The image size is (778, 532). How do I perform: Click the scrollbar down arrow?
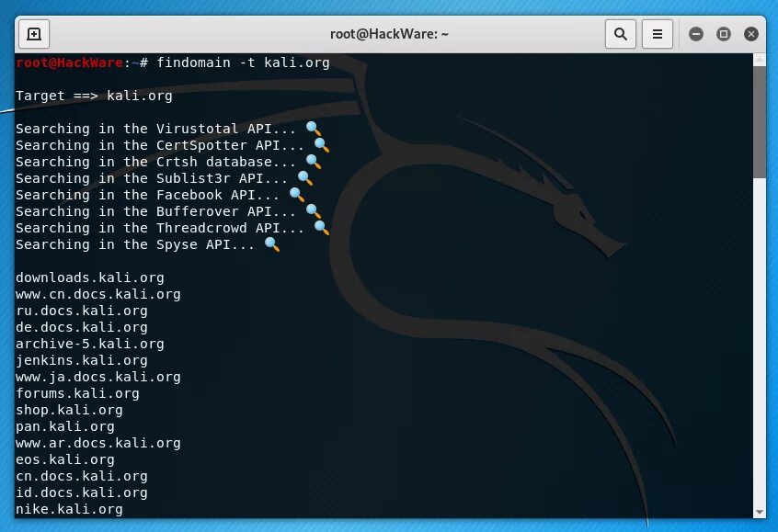coord(759,512)
